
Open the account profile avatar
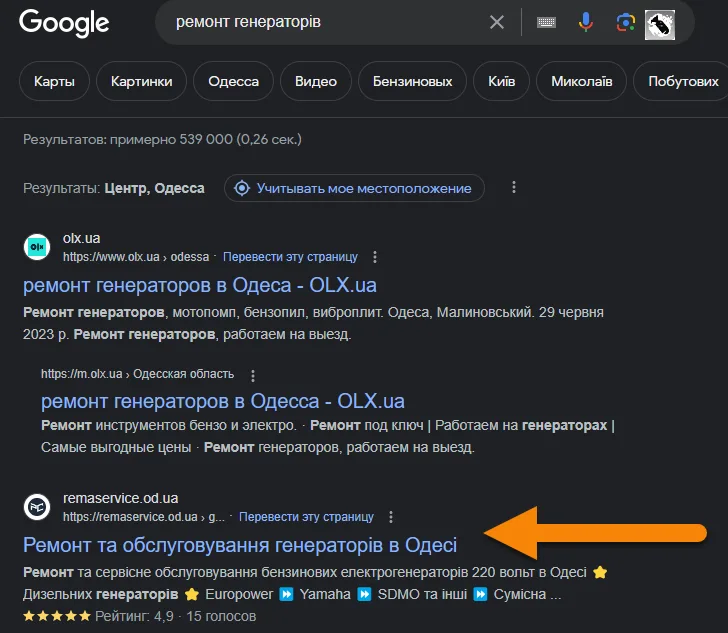point(660,25)
